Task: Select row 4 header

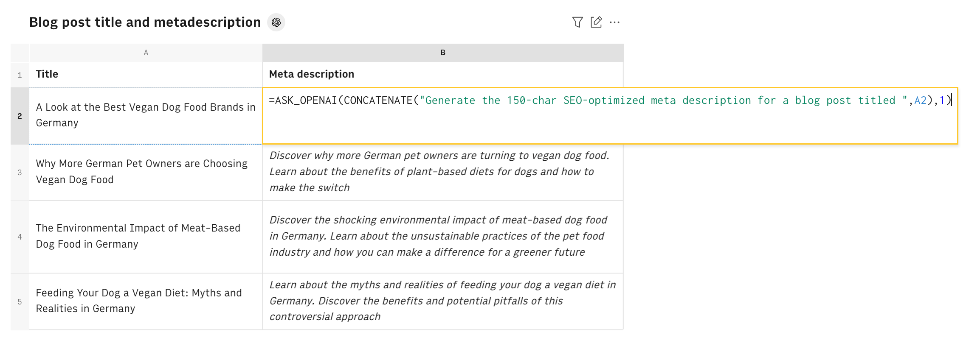Action: coord(20,237)
